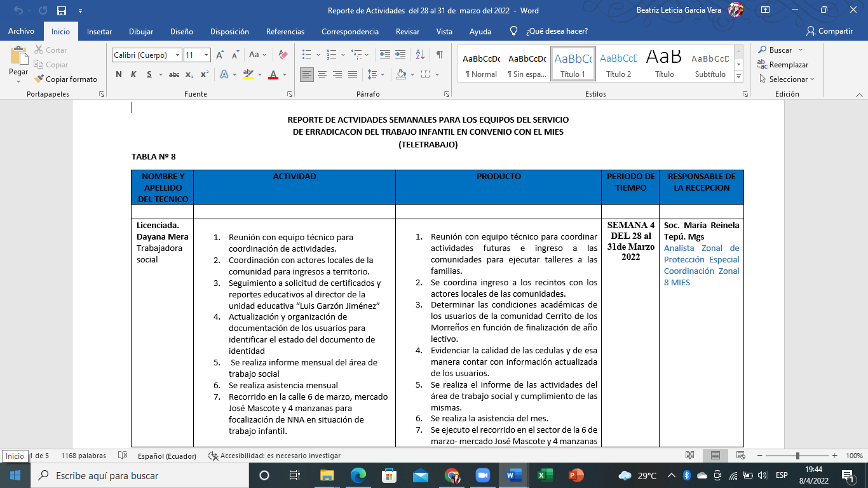Click the Windows taskbar search box
This screenshot has height=488, width=868.
coord(141,475)
